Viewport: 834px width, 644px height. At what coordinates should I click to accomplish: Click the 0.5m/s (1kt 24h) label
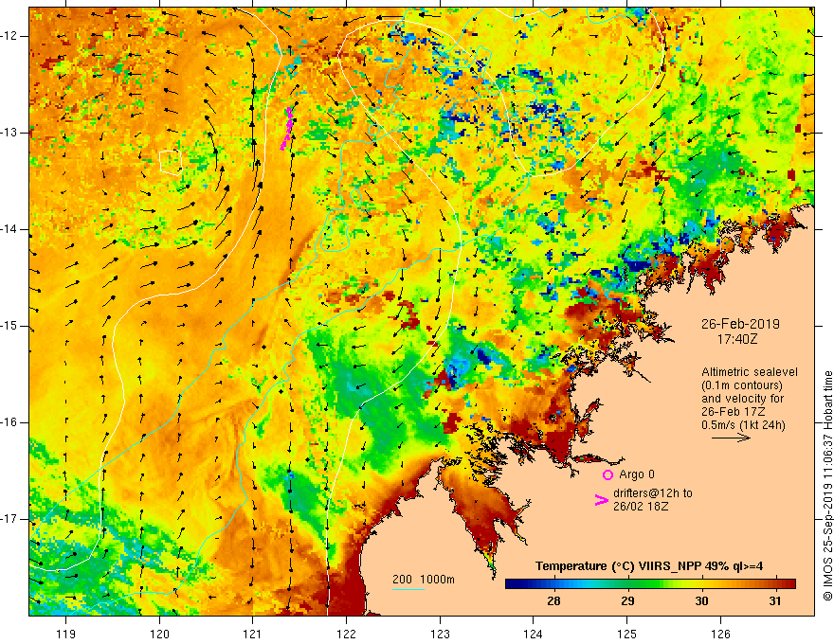(x=743, y=425)
